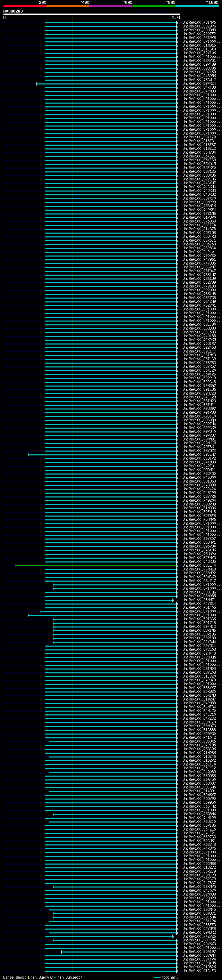222x980 pixels.
Task: Select hit label UniRef100_Q8VYK6
Action: pos(199,496)
